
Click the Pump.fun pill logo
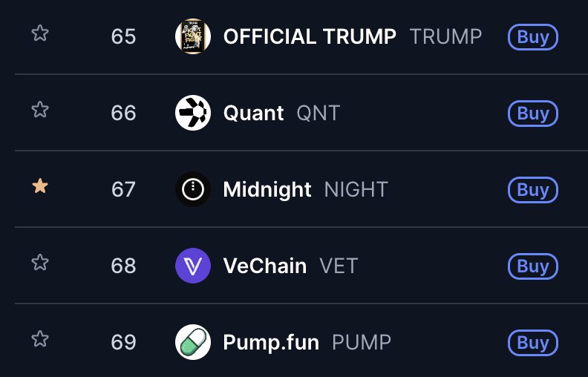tap(193, 342)
